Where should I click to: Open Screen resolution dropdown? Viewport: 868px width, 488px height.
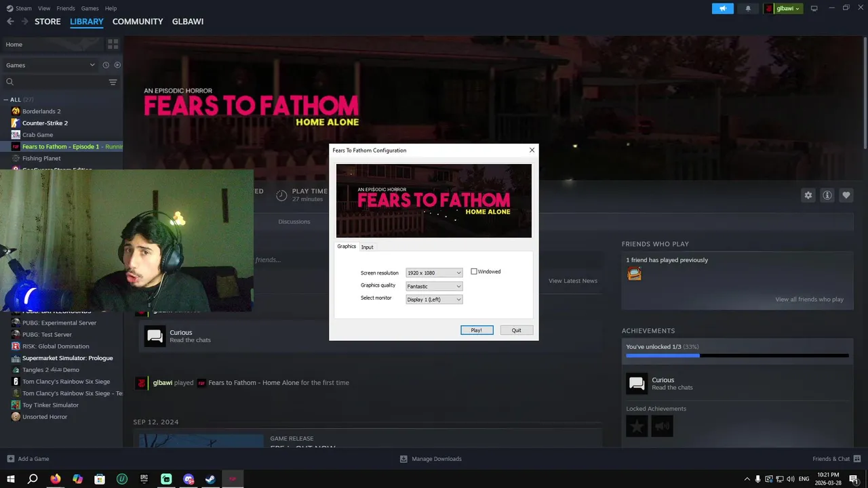(434, 272)
